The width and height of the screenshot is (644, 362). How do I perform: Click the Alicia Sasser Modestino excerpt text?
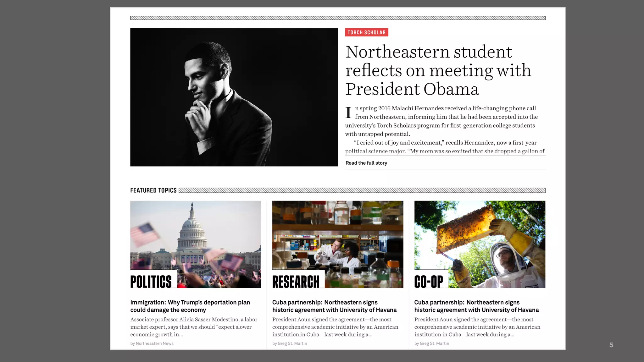194,327
